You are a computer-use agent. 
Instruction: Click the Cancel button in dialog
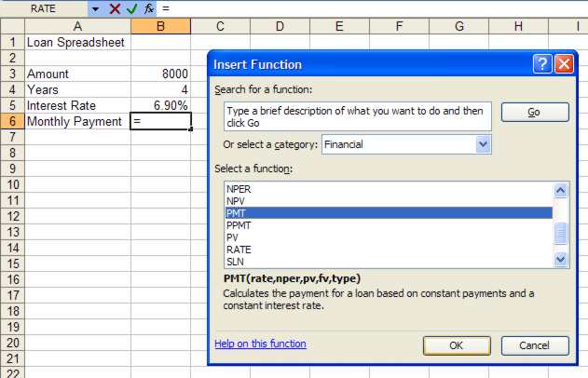[534, 345]
